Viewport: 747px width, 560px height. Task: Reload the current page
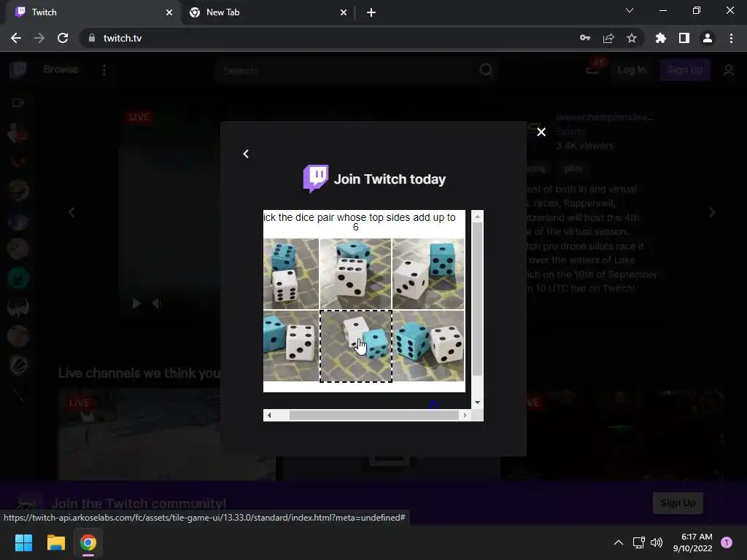coord(63,38)
